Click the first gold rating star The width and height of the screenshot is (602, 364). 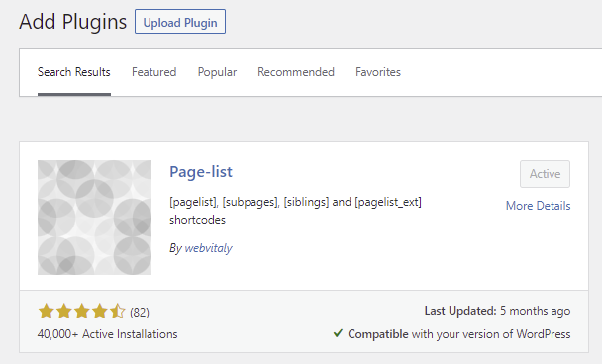[47, 311]
